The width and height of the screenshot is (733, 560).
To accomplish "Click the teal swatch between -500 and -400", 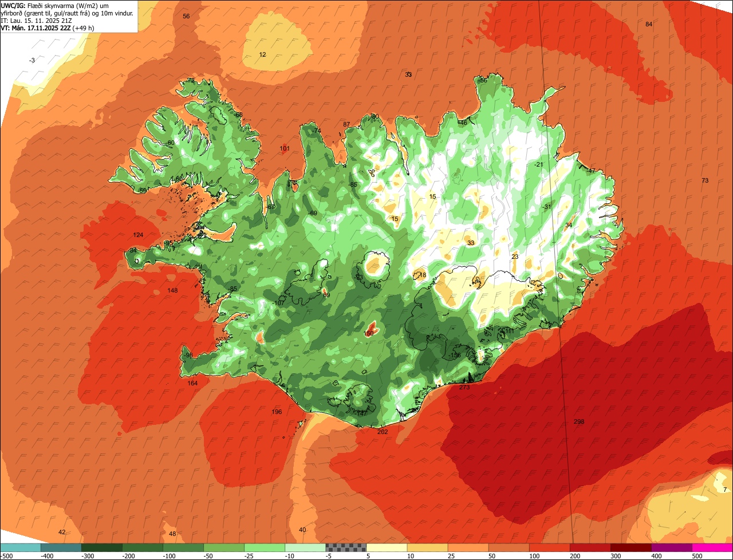I will [x=21, y=547].
